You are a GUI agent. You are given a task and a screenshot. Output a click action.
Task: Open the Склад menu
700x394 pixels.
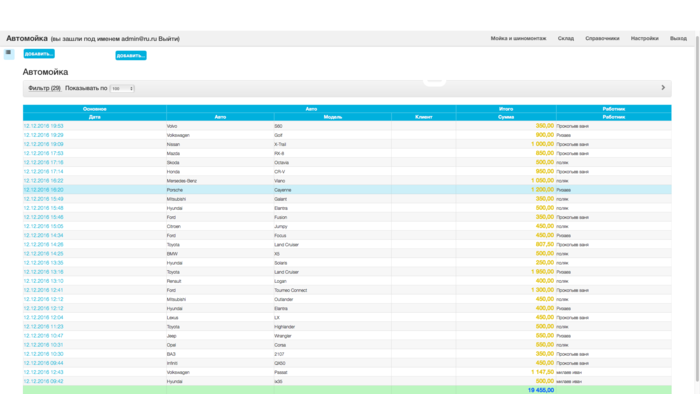(x=566, y=38)
